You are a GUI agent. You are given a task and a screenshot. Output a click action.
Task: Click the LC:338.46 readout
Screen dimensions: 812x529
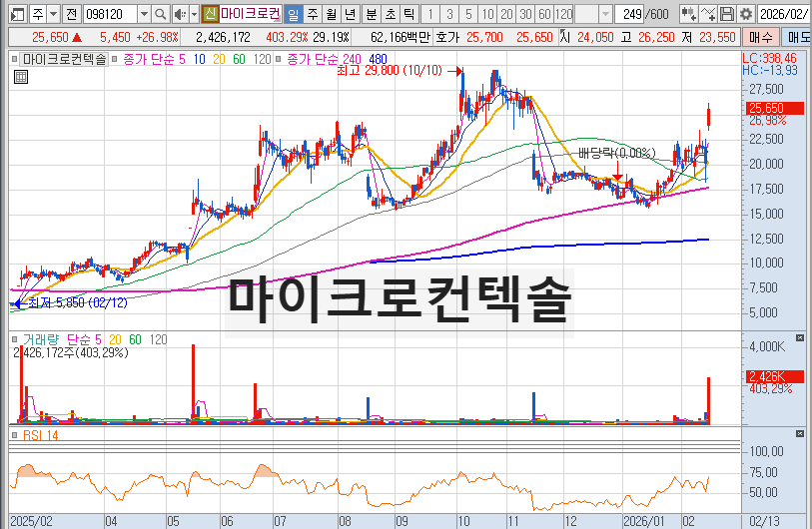769,58
